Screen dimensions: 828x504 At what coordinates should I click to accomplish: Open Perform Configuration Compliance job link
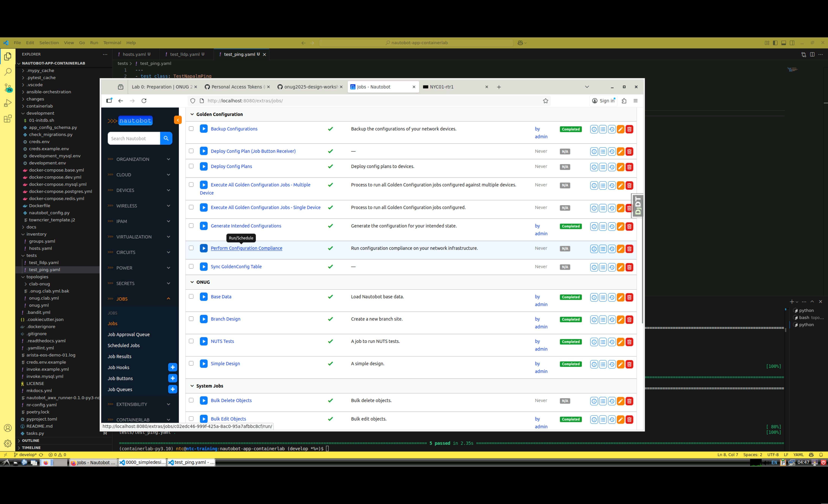pos(246,248)
